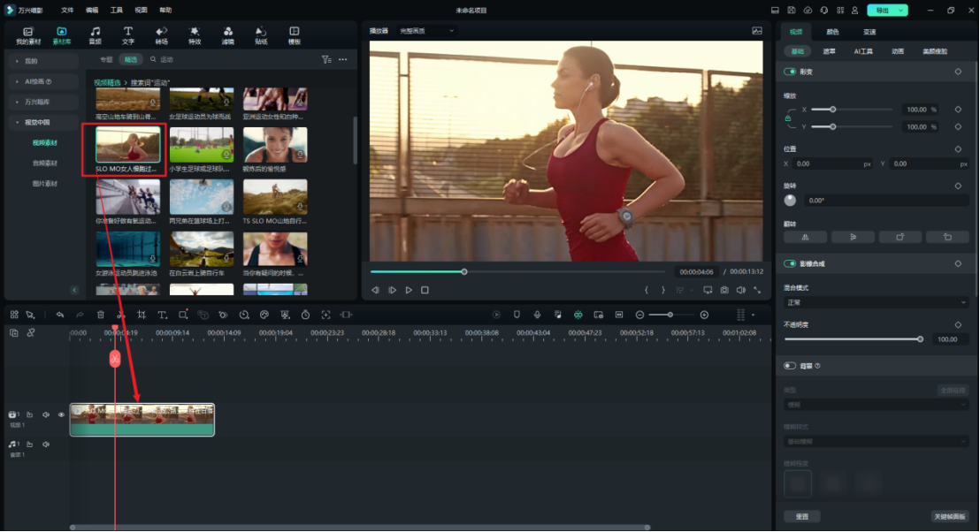Select the crop tool in timeline toolbar
The width and height of the screenshot is (980, 532).
[x=142, y=315]
